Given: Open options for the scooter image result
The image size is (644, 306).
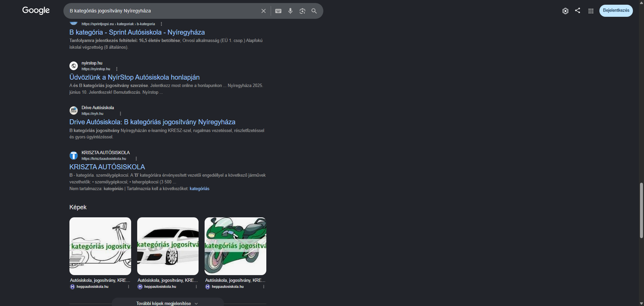Looking at the screenshot, I should [128, 287].
